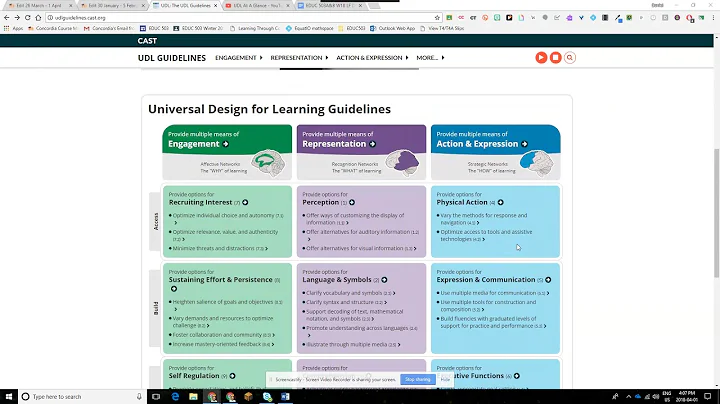The width and height of the screenshot is (720, 404).
Task: Click the orange stop button in site header
Action: (x=556, y=57)
